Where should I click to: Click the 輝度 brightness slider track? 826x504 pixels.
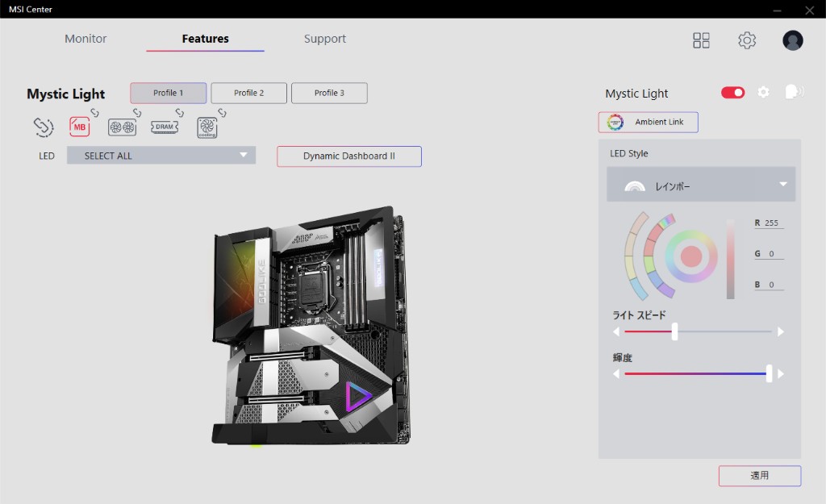[x=694, y=374]
